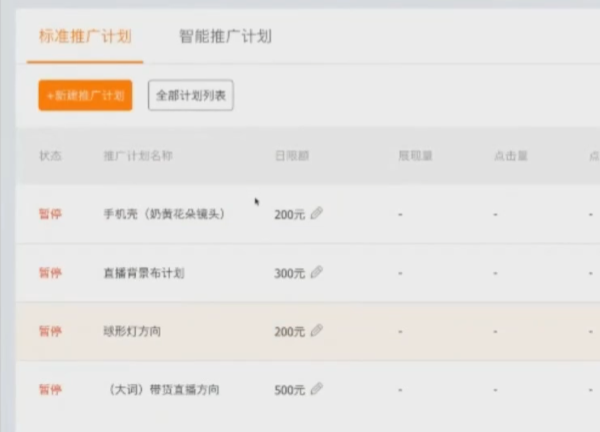Toggle 暂停 status of 手机壳 plan
600x432 pixels.
click(49, 214)
